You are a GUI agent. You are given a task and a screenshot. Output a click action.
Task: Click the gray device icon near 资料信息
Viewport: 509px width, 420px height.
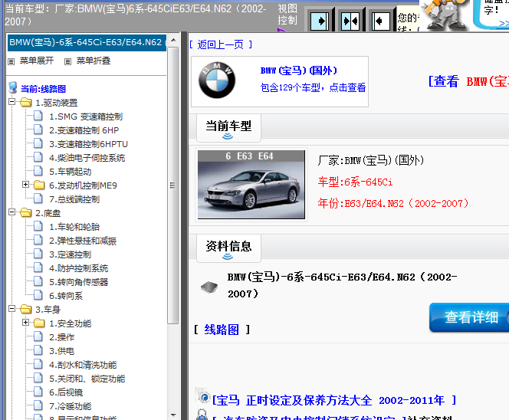point(209,287)
